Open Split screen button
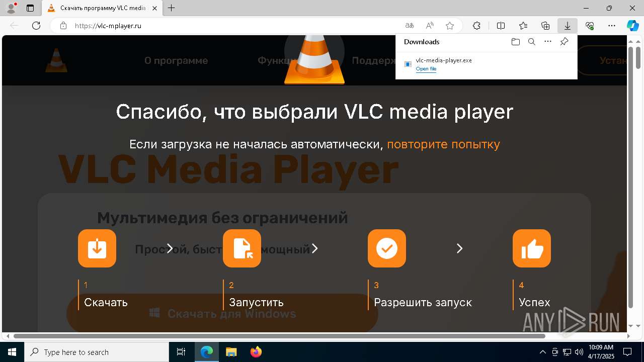Viewport: 644px width, 362px height. tap(501, 26)
